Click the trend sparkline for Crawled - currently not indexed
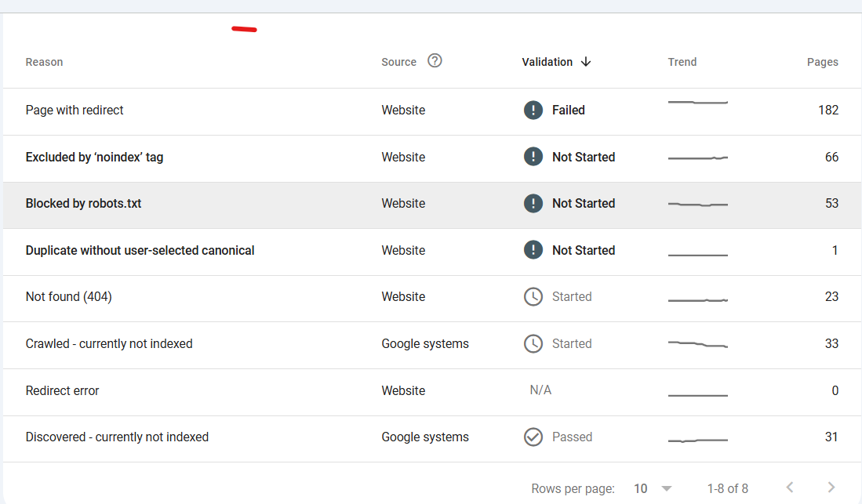This screenshot has height=504, width=862. pos(697,344)
